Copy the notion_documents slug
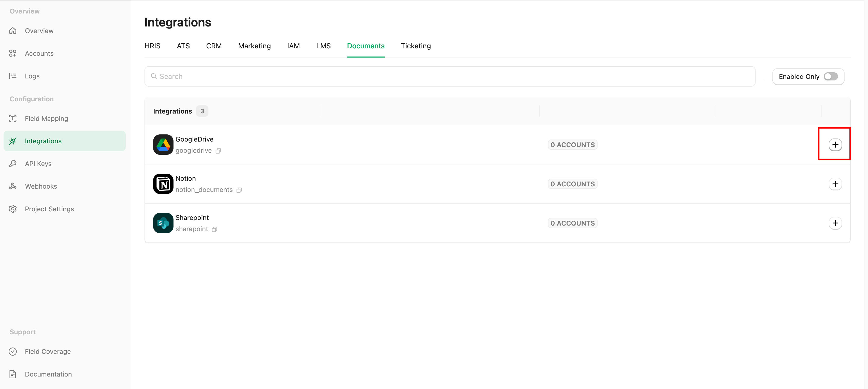The width and height of the screenshot is (868, 389). [239, 190]
